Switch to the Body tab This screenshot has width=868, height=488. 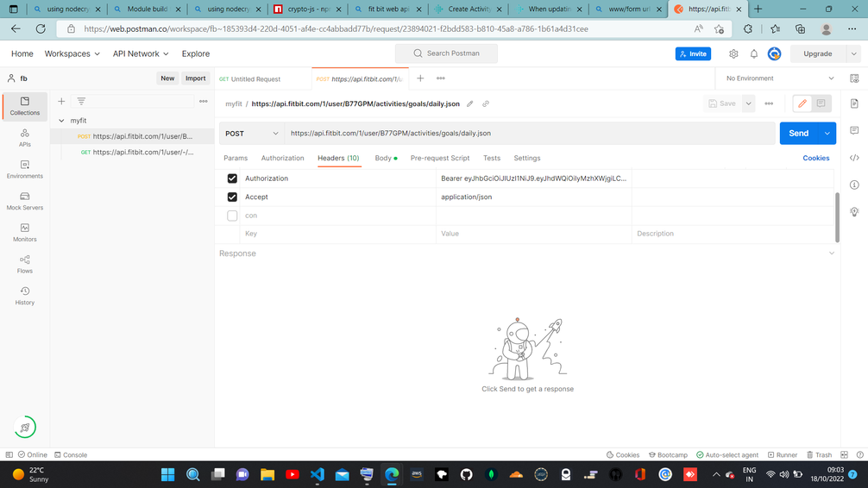[383, 159]
